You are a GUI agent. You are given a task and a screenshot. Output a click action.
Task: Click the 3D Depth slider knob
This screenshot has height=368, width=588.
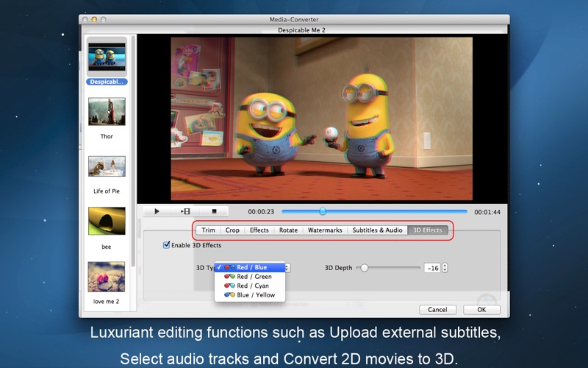(x=364, y=268)
